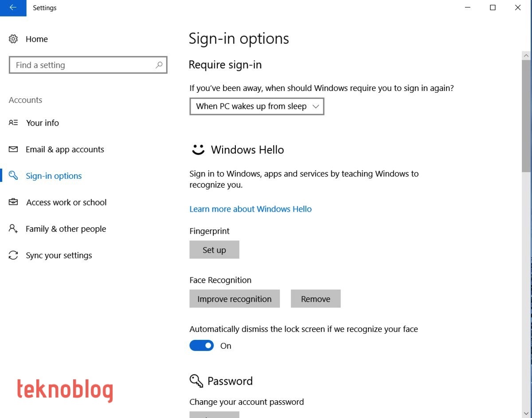532x418 pixels.
Task: Open Learn more about Windows Hello link
Action: point(250,209)
